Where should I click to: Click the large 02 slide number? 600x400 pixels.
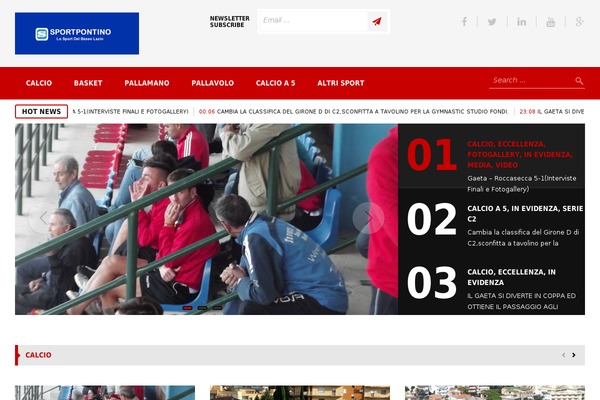coord(432,219)
